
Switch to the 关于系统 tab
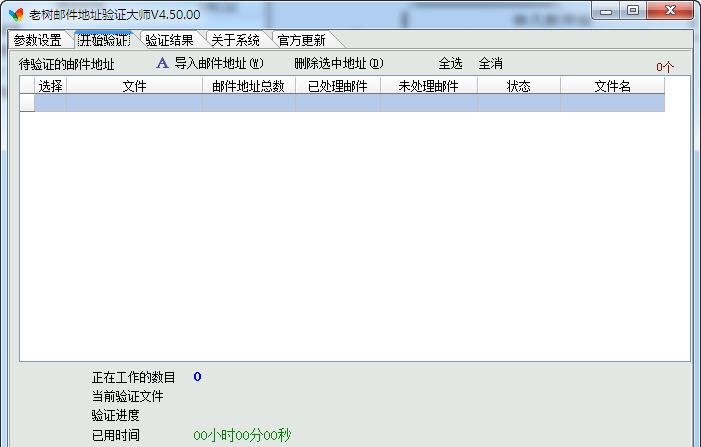coord(235,40)
